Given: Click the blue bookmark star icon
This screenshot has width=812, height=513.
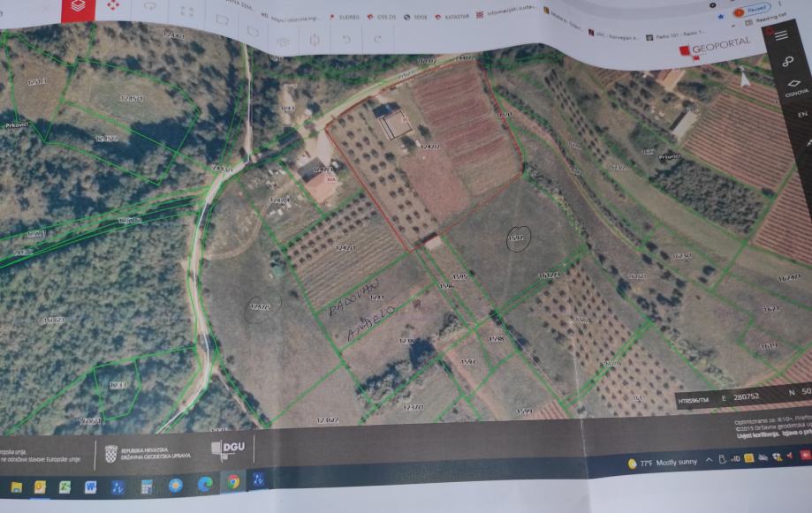Looking at the screenshot, I should (720, 17).
